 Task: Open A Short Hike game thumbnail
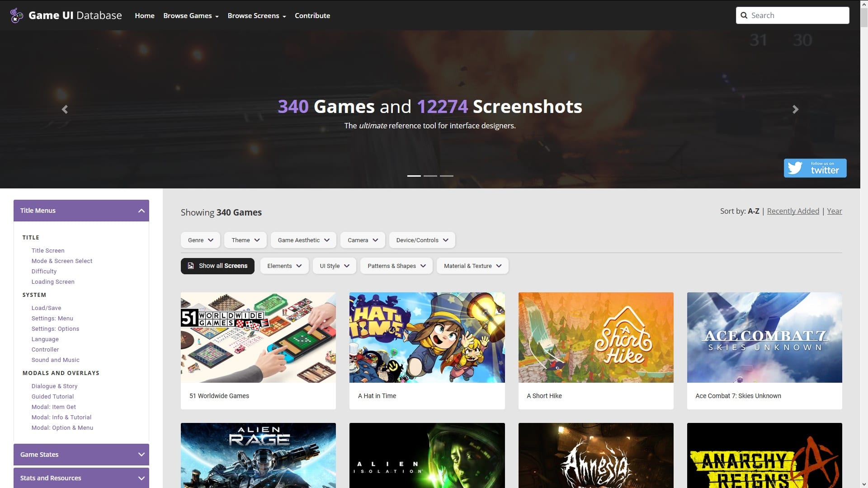click(595, 338)
